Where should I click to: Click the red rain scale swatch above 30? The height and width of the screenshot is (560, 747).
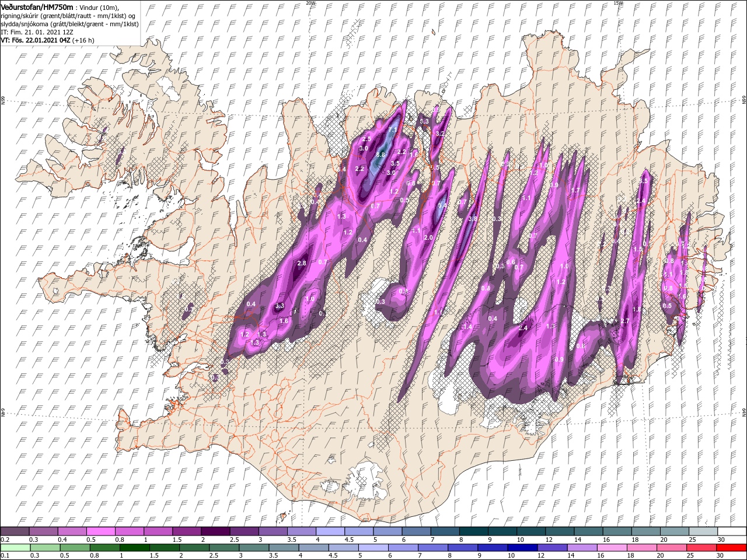(732, 547)
